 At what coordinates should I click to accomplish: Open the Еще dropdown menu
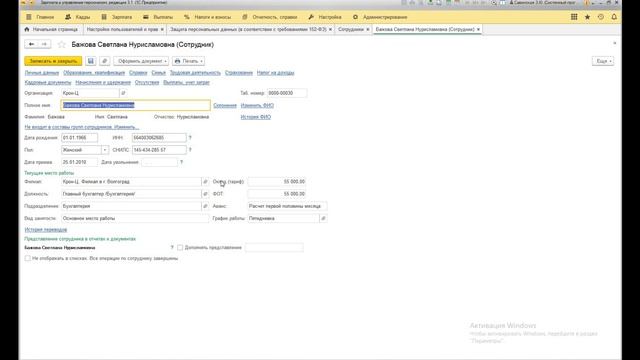(603, 61)
